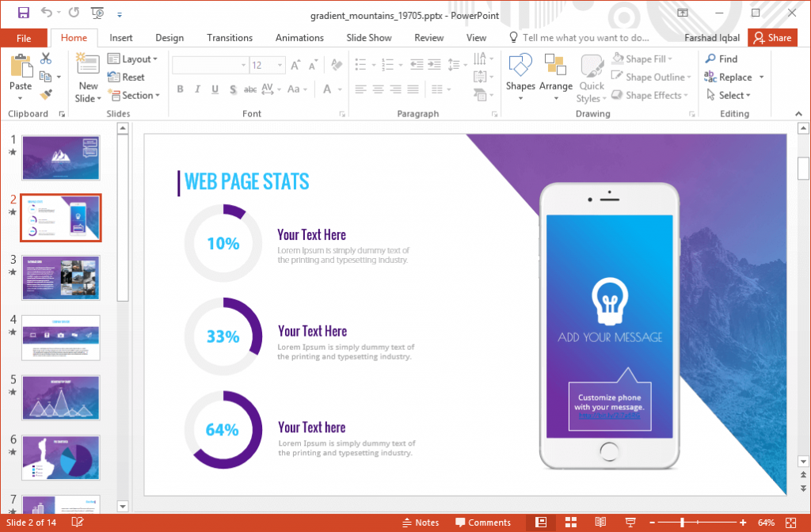
Task: Switch to the Transitions tab
Action: tap(230, 37)
